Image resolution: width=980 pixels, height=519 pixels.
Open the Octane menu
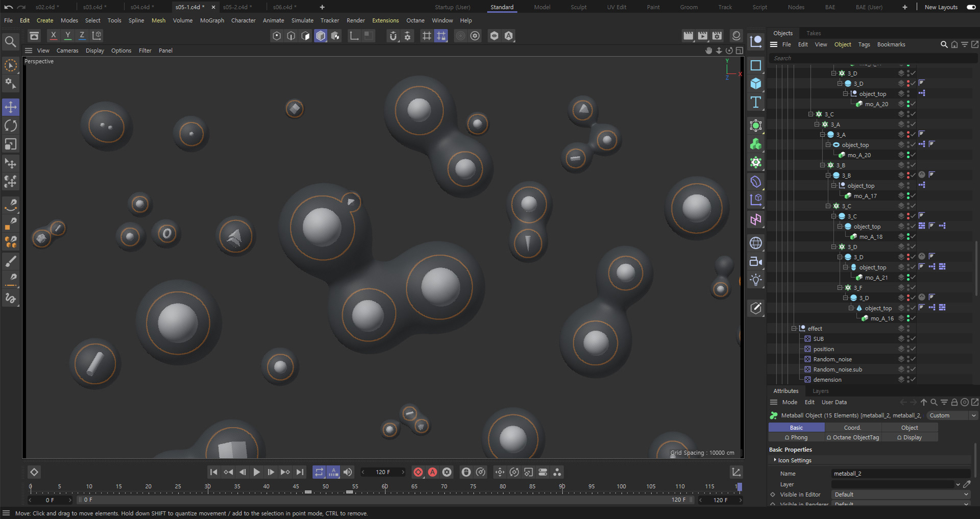[415, 20]
